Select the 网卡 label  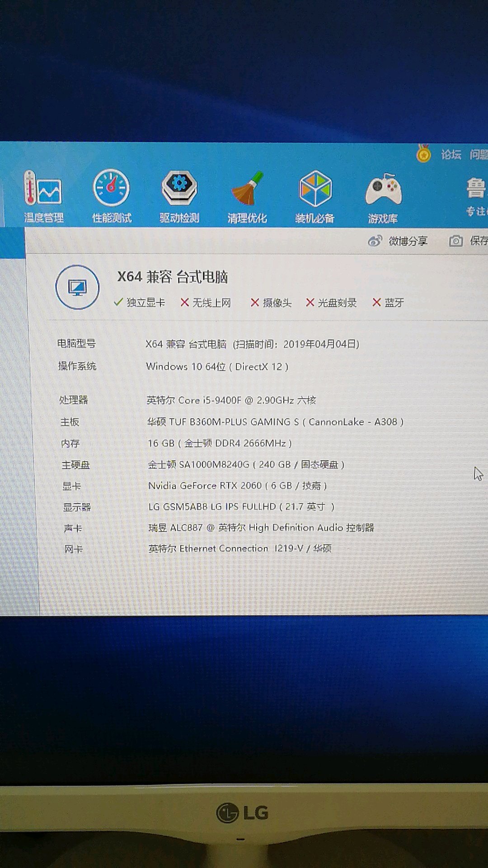(x=74, y=549)
